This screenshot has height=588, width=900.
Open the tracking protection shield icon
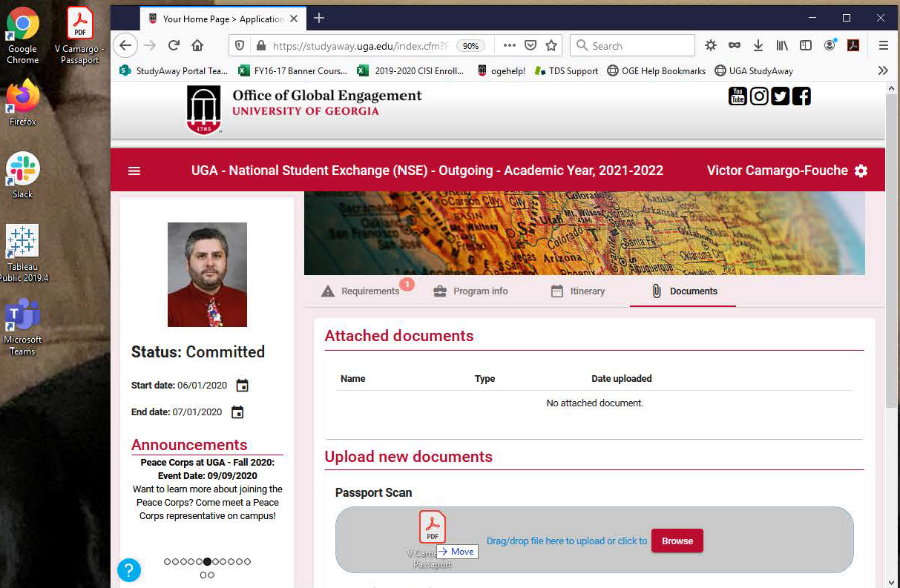click(x=240, y=45)
